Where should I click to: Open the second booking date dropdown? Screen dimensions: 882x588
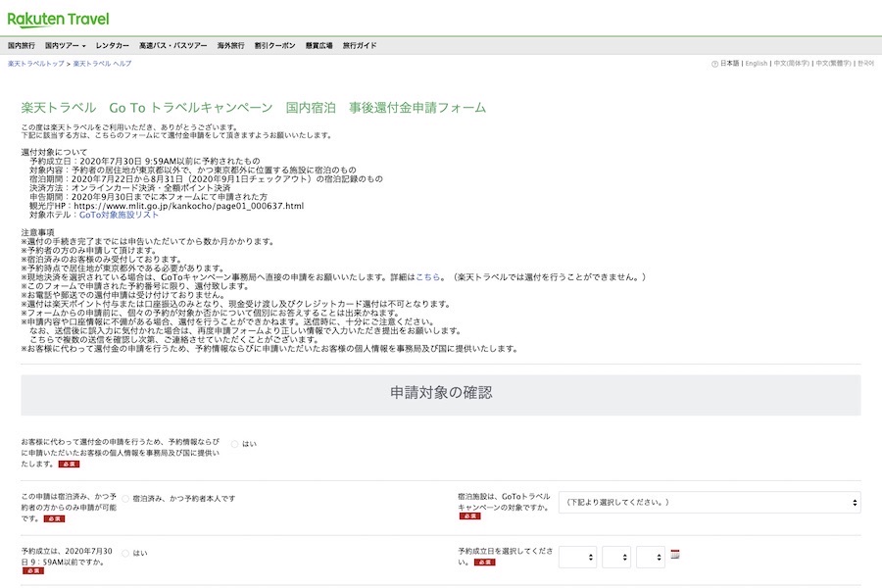616,557
